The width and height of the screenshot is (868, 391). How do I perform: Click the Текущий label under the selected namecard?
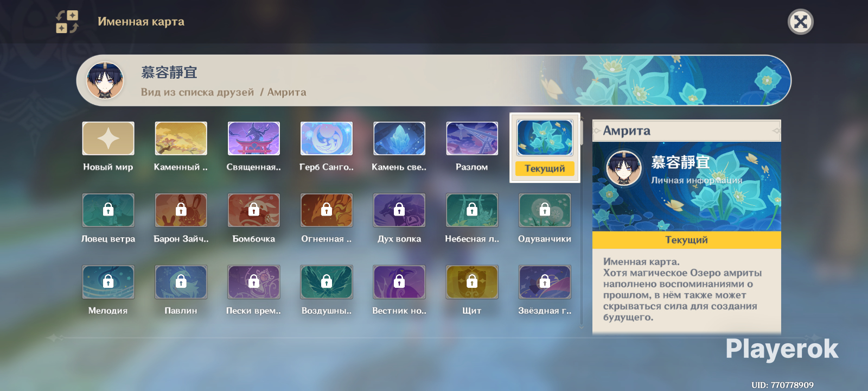pos(545,168)
